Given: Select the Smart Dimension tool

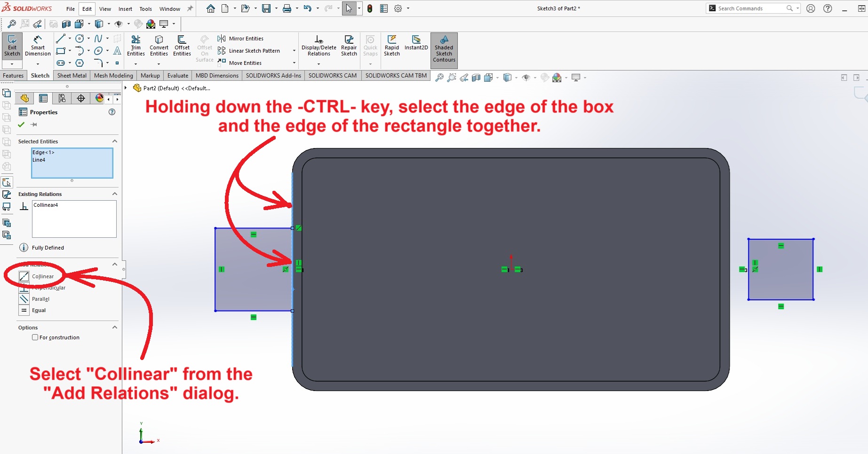Looking at the screenshot, I should [38, 46].
